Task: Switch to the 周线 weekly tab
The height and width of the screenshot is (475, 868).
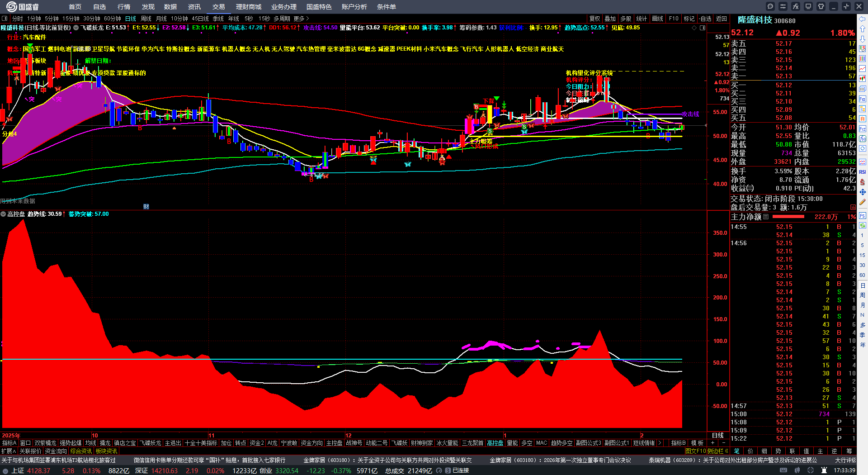Action: pos(146,19)
